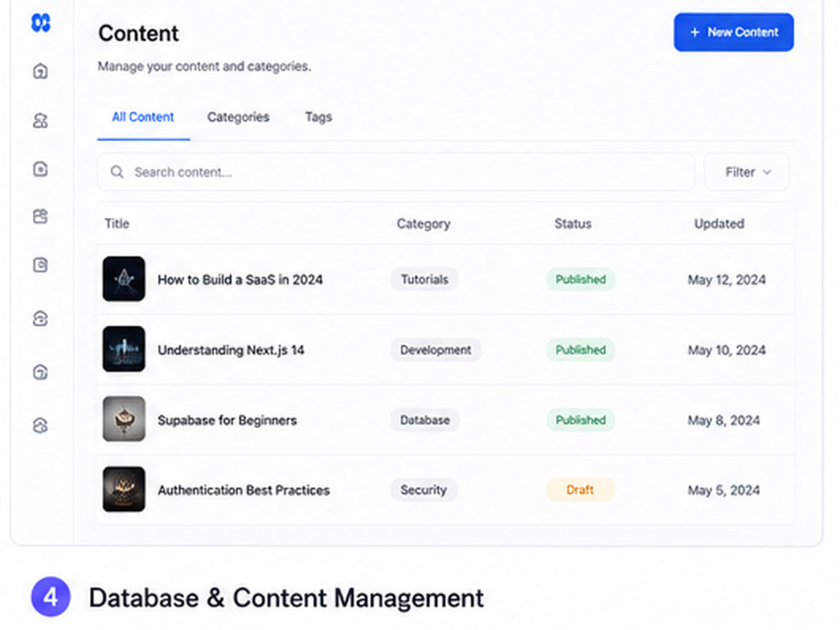Click the Tutorials category badge

tap(424, 279)
